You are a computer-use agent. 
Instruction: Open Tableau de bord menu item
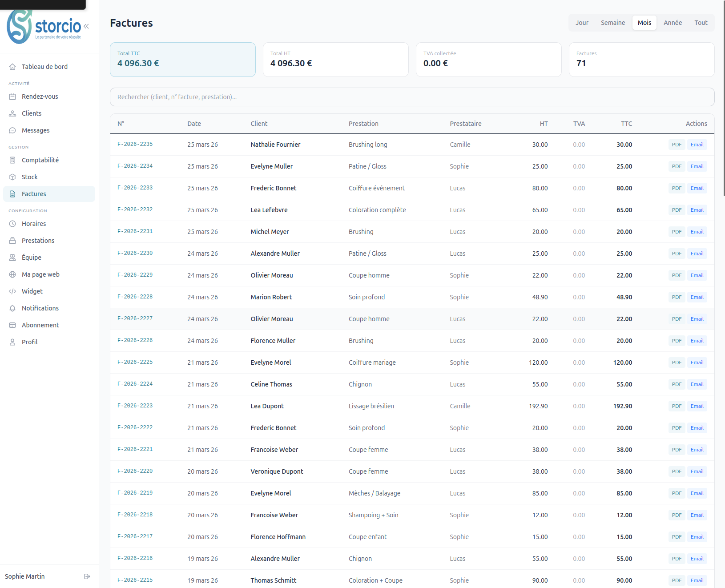click(x=49, y=67)
